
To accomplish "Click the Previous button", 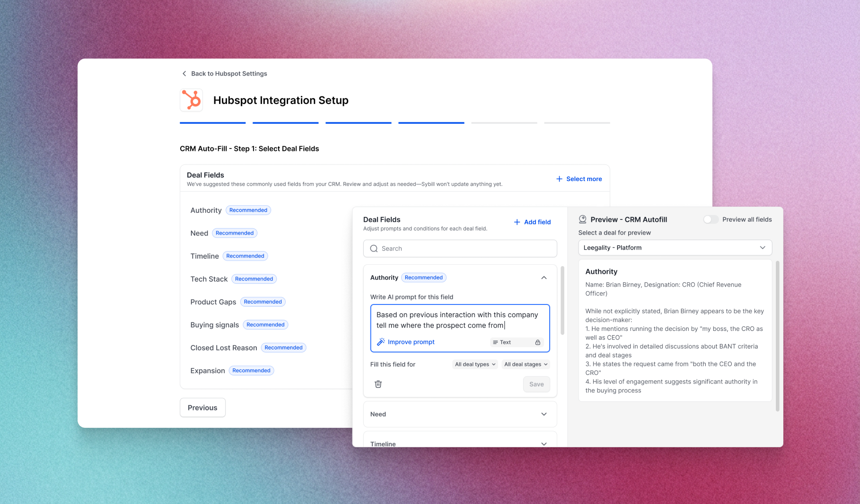I will (202, 408).
